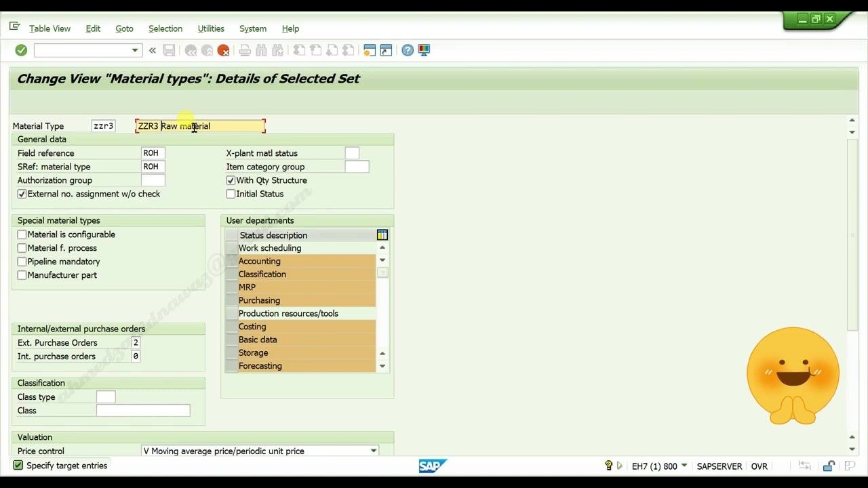868x488 pixels.
Task: Enable the Initial Status checkbox
Action: 231,194
